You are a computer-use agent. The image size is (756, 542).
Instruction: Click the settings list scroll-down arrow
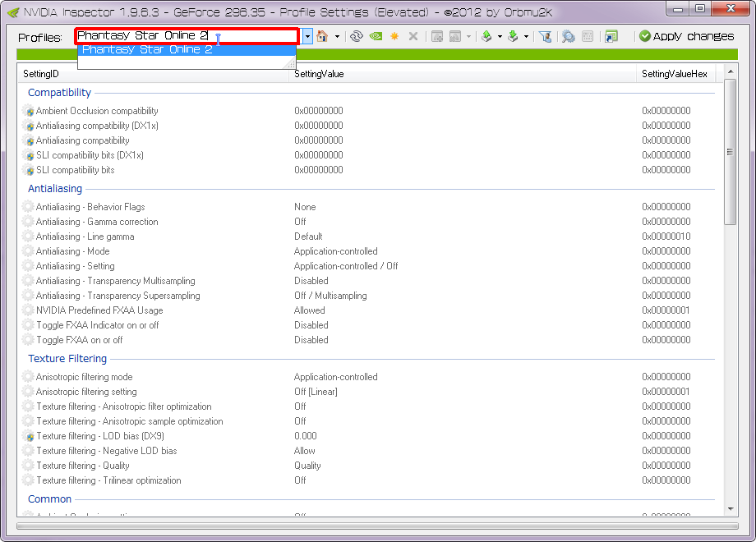731,509
